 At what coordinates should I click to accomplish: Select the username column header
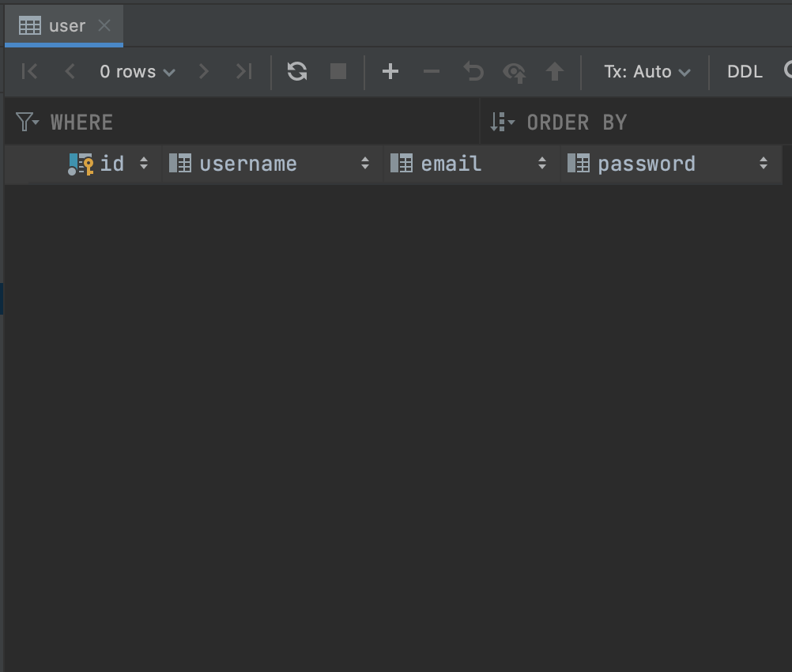tap(273, 164)
